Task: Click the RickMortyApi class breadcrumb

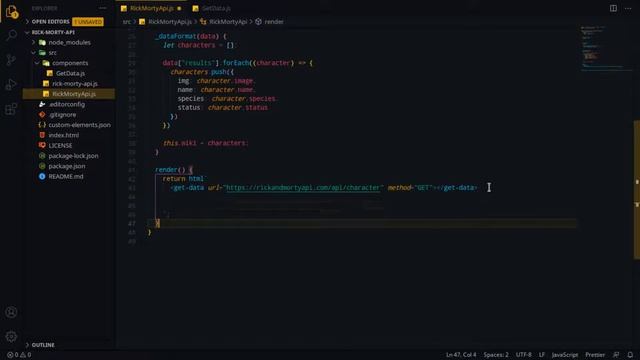Action: [x=228, y=22]
